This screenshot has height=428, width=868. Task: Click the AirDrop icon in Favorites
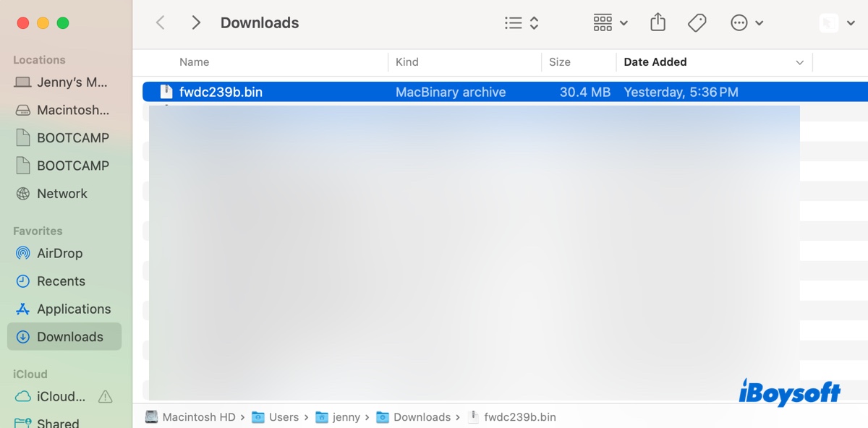point(23,253)
